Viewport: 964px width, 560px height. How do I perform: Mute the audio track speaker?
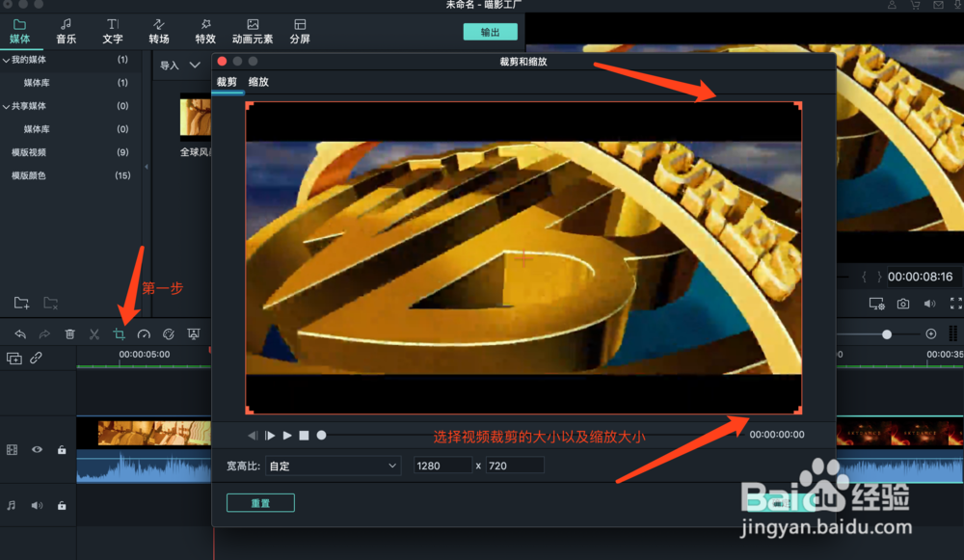click(37, 505)
